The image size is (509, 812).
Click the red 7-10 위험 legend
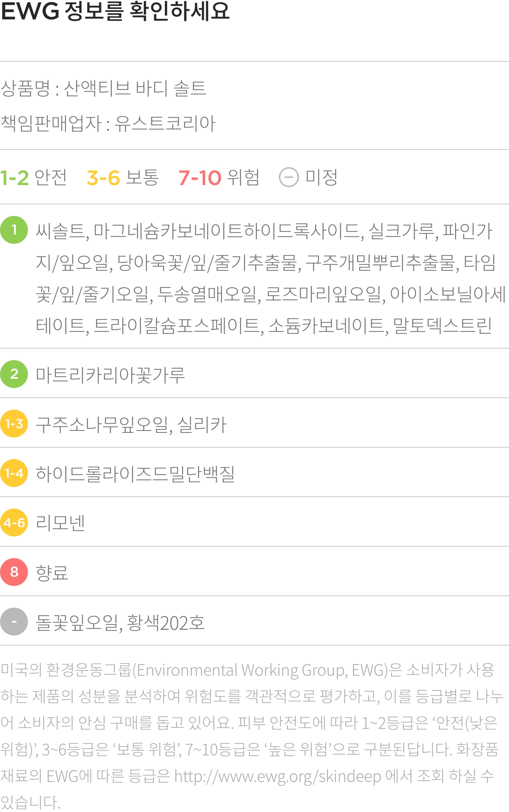[x=219, y=178]
